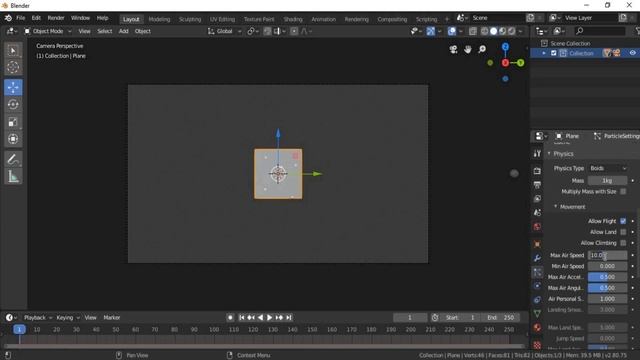Switch to Sculpting workspace tab
This screenshot has width=640, height=360.
[x=190, y=19]
